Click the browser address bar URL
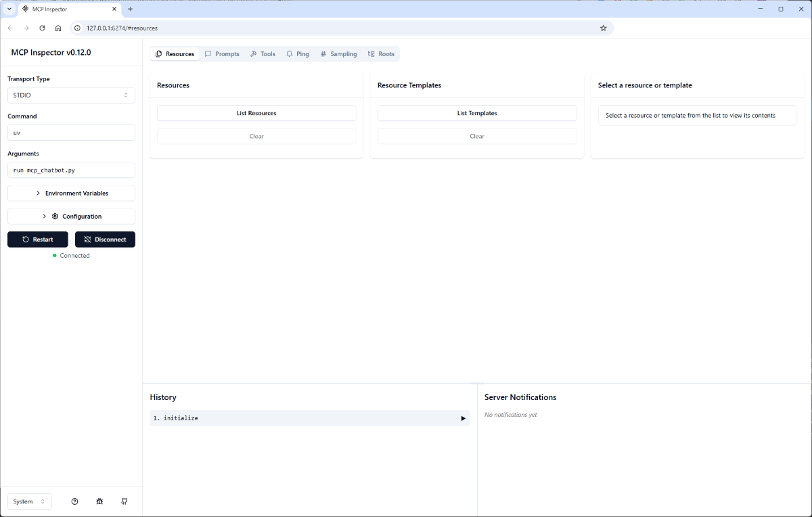 click(122, 28)
